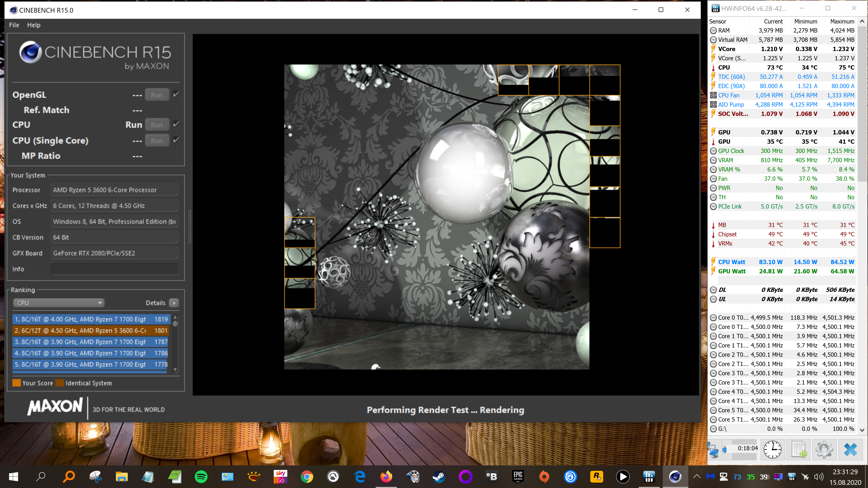The height and width of the screenshot is (488, 868).
Task: Open the File menu
Action: [14, 25]
